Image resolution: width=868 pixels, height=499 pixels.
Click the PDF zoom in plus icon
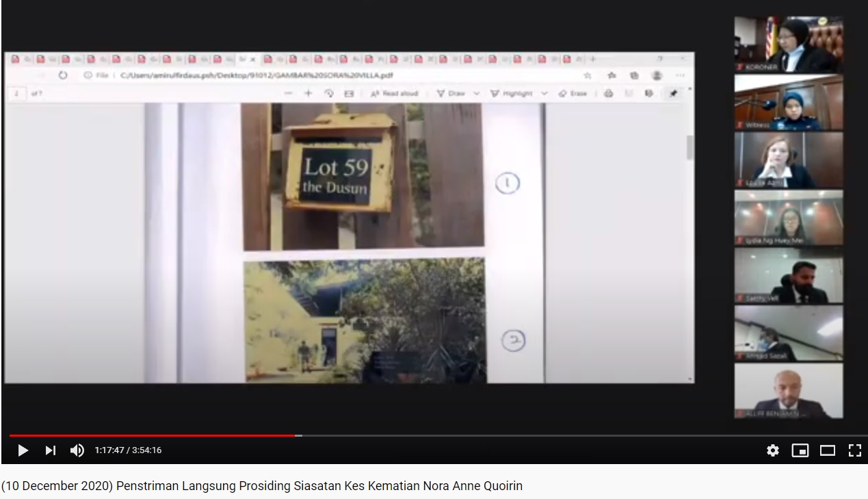(308, 93)
